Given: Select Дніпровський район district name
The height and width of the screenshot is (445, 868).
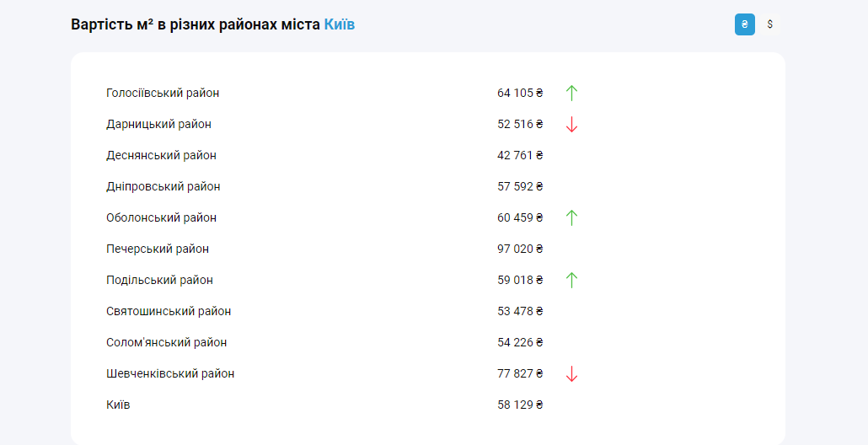Looking at the screenshot, I should pyautogui.click(x=163, y=186).
